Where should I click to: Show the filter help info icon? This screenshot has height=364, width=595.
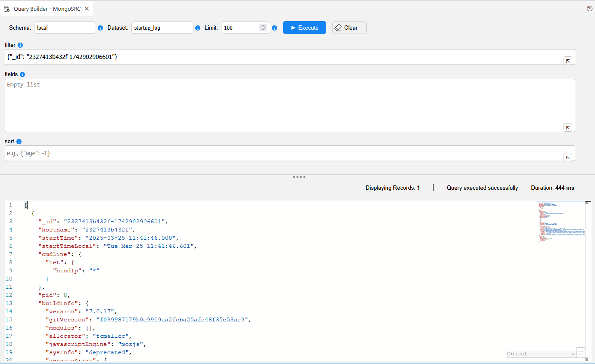[20, 45]
